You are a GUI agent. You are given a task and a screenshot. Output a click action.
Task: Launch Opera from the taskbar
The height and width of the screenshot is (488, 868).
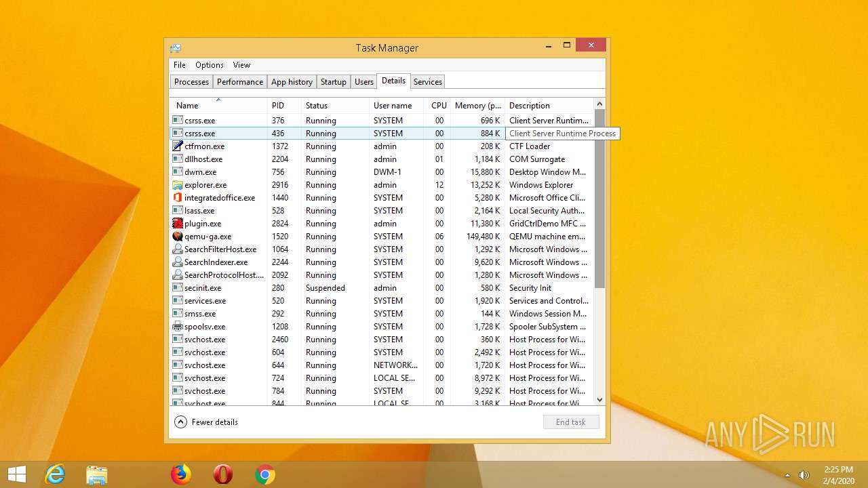[x=223, y=475]
